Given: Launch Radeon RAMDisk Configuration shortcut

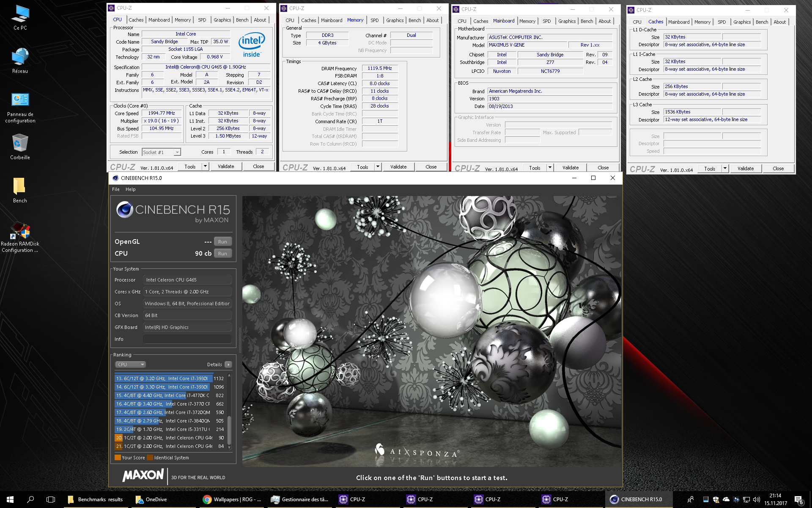Looking at the screenshot, I should click(20, 237).
